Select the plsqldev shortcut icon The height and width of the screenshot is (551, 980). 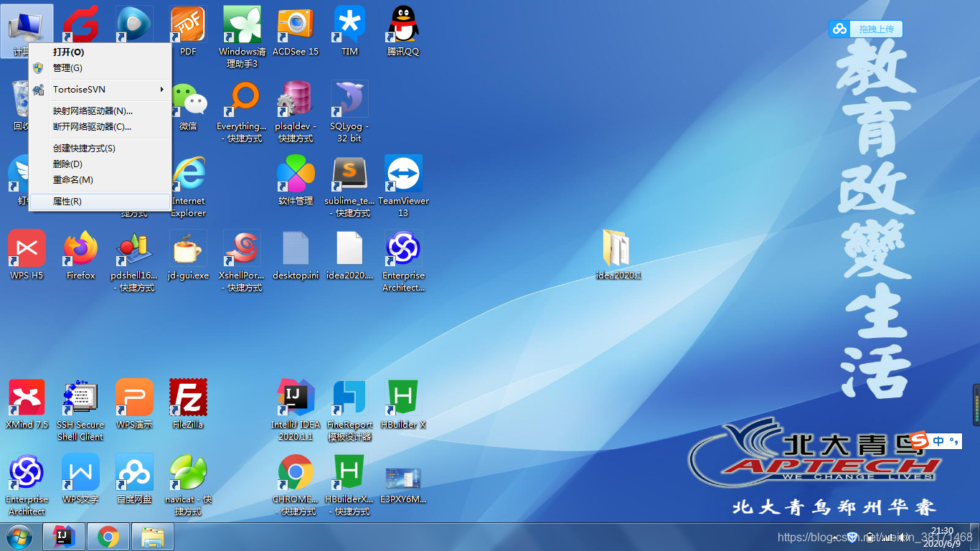click(x=295, y=99)
